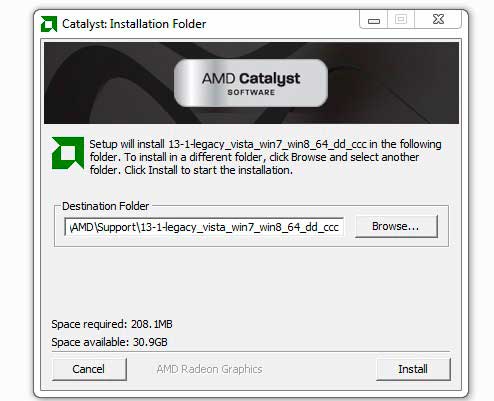Click the AMD Radeon Graphics footer label
Viewport: 494px width, 401px height.
point(209,369)
